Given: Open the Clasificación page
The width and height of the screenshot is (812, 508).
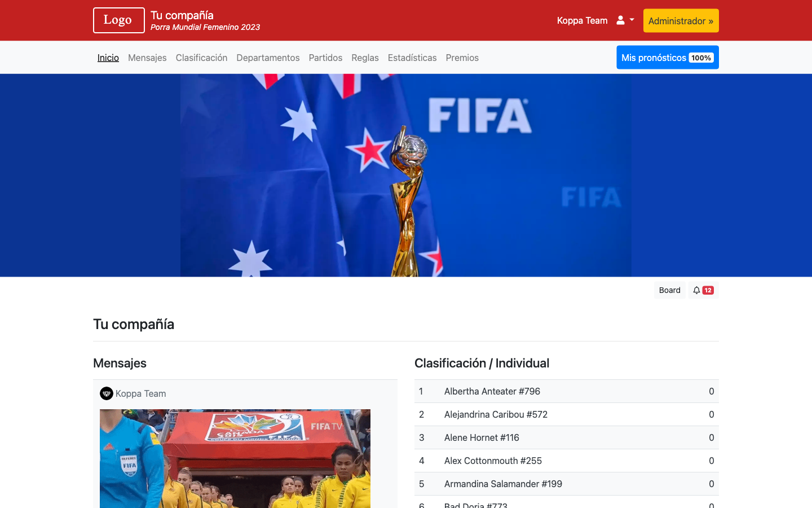Looking at the screenshot, I should (201, 58).
